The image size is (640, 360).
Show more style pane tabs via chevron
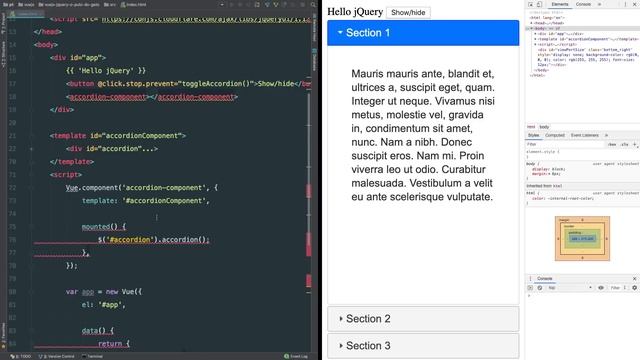tap(606, 135)
